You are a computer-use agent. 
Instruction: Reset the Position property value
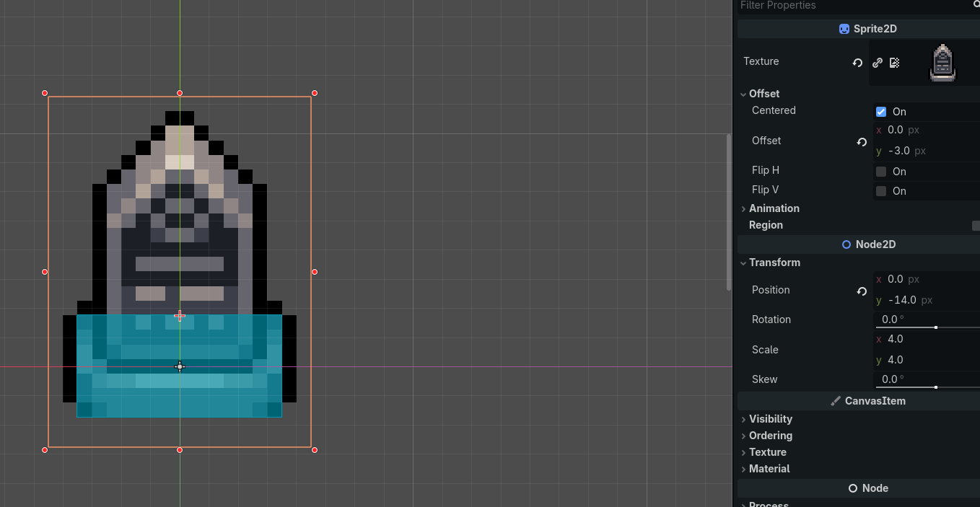[862, 291]
